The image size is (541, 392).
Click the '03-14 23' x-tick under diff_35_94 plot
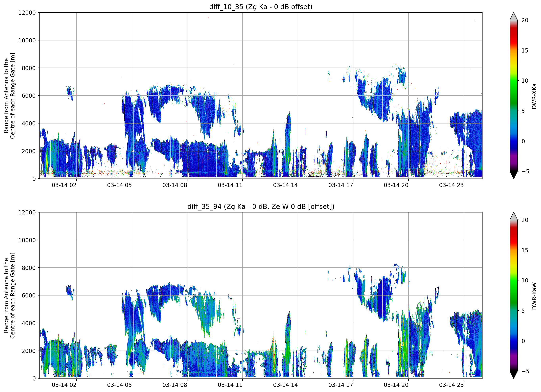(452, 385)
